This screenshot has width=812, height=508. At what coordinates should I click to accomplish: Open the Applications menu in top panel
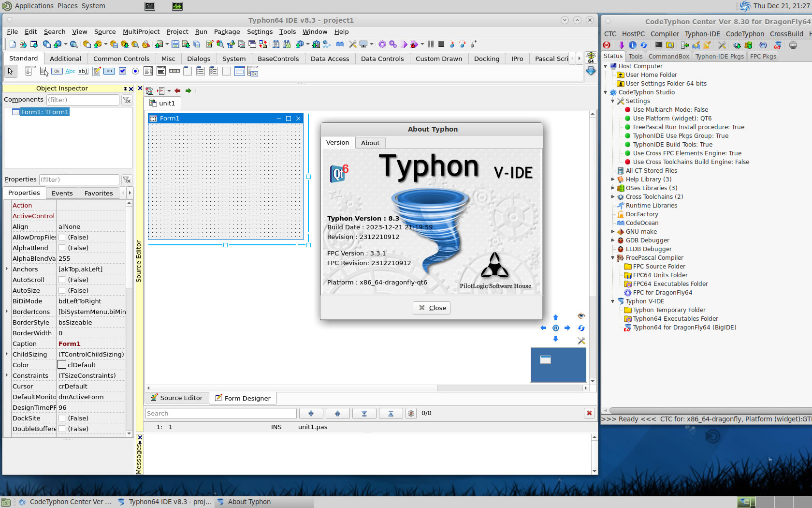(34, 6)
